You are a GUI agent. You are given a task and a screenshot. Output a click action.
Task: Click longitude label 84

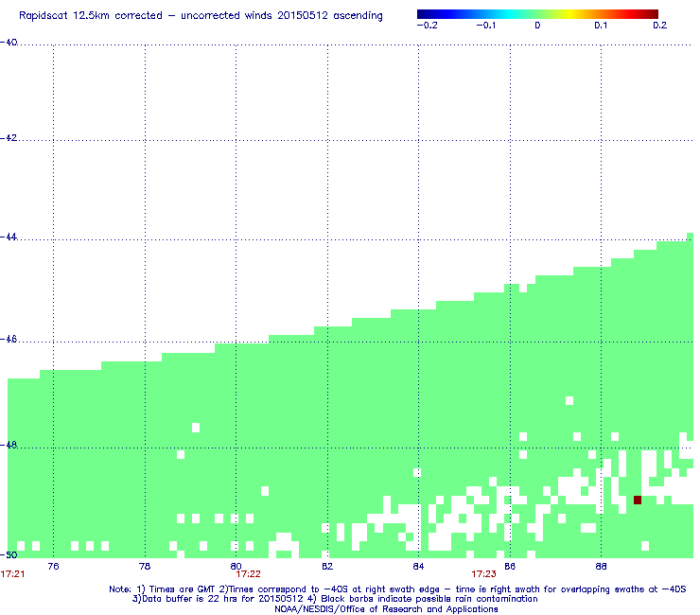pos(418,567)
